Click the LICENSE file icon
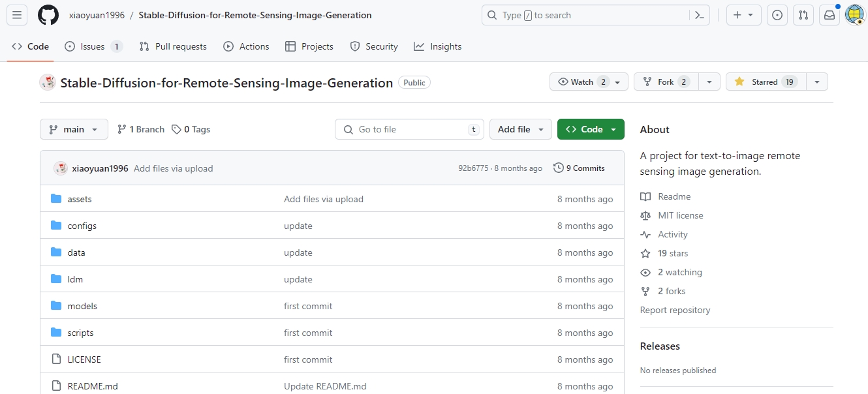 tap(56, 359)
